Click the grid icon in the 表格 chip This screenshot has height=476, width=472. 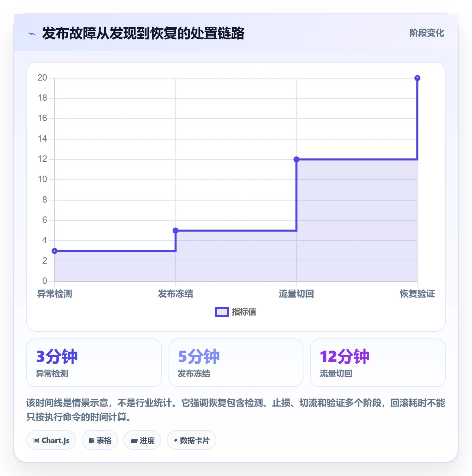click(91, 441)
